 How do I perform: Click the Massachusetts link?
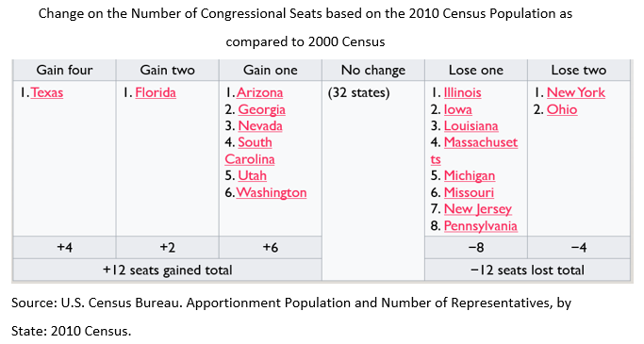474,151
